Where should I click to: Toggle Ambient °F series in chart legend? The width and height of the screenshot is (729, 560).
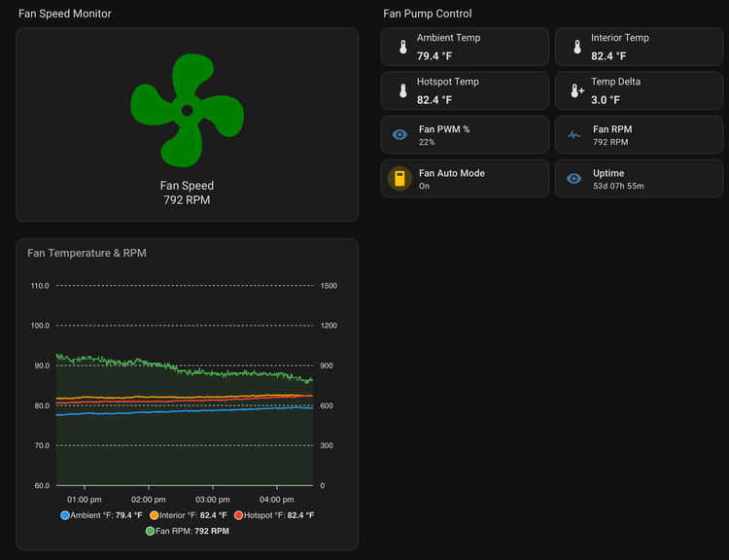pyautogui.click(x=101, y=515)
